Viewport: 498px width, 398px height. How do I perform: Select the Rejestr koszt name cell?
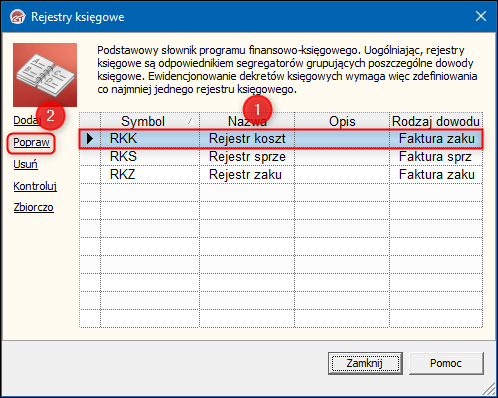coord(247,138)
